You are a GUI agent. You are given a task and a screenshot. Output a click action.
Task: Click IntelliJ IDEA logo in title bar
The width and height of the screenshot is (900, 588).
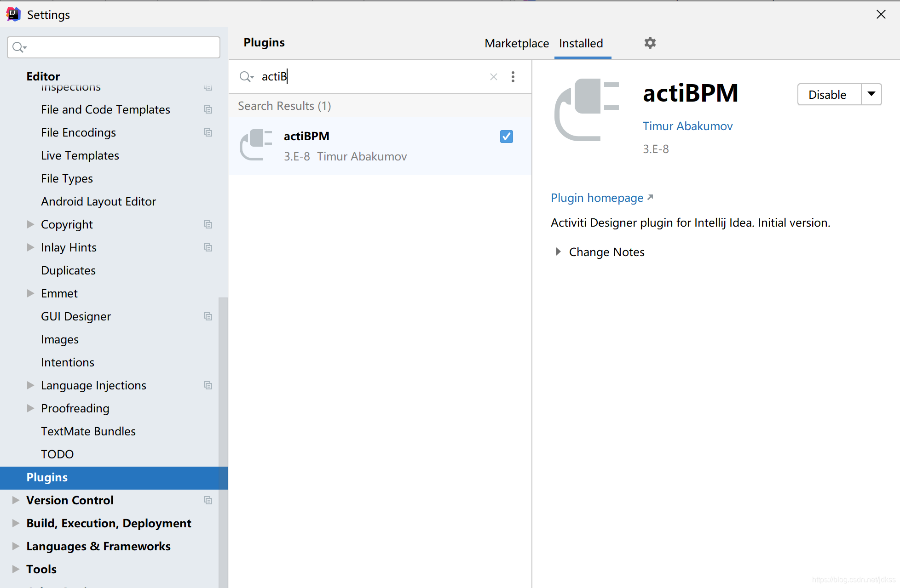(13, 14)
